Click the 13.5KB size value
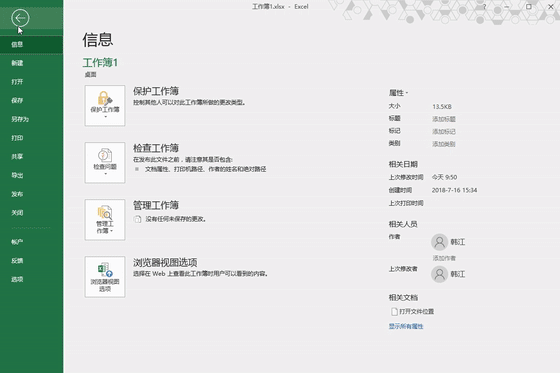 [x=442, y=106]
